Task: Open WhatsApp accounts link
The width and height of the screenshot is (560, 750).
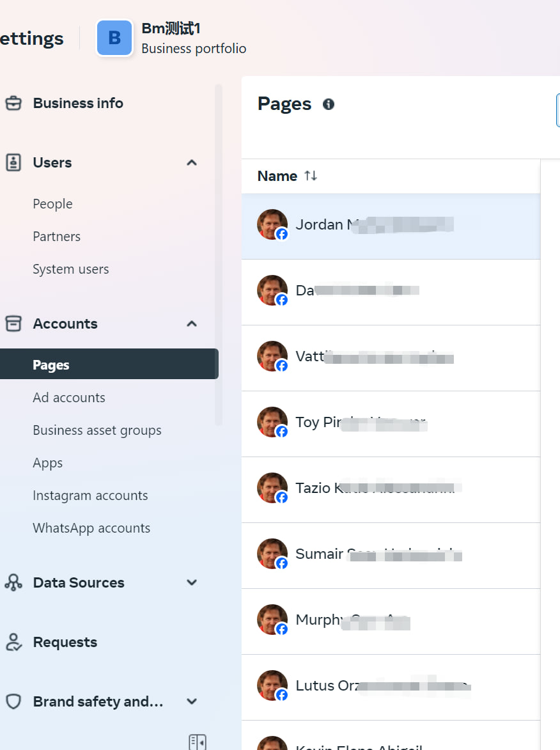Action: [x=91, y=528]
